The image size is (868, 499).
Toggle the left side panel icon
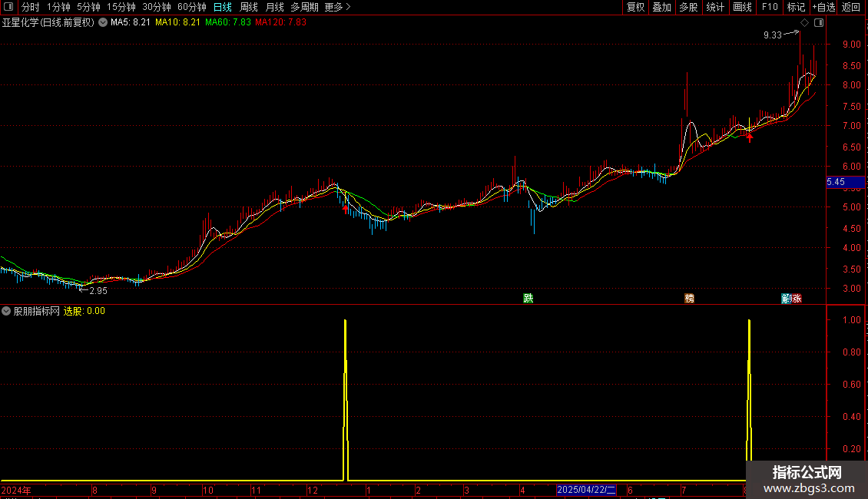[x=8, y=7]
